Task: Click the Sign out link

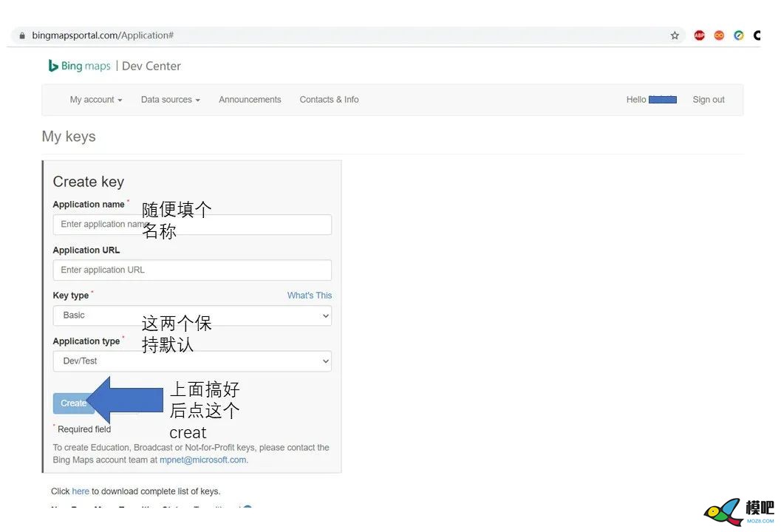Action: [x=709, y=100]
